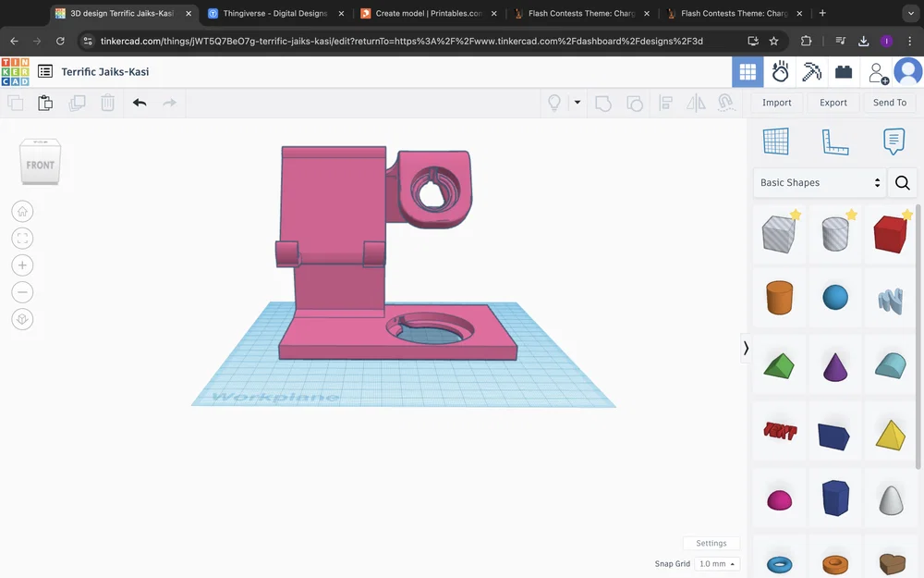This screenshot has width=924, height=578.
Task: Click the Cruise magnet tool icon
Action: [726, 104]
